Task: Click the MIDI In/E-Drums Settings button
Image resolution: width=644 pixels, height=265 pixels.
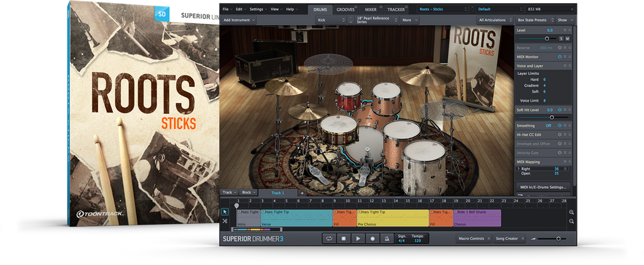Action: (x=543, y=188)
